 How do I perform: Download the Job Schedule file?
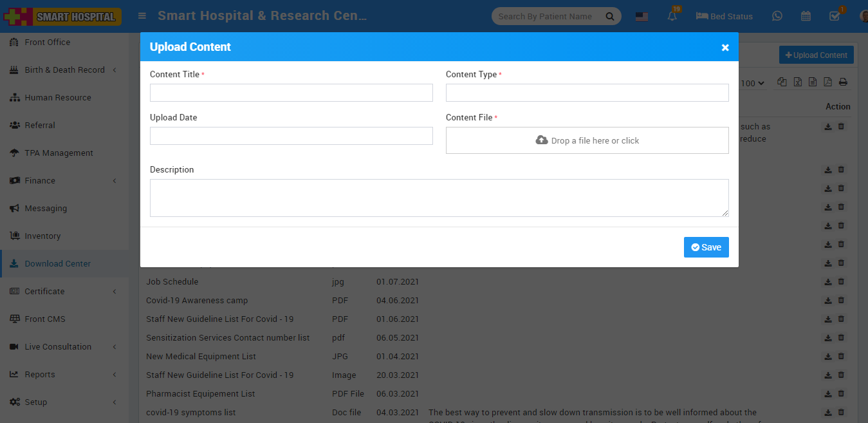click(x=828, y=282)
